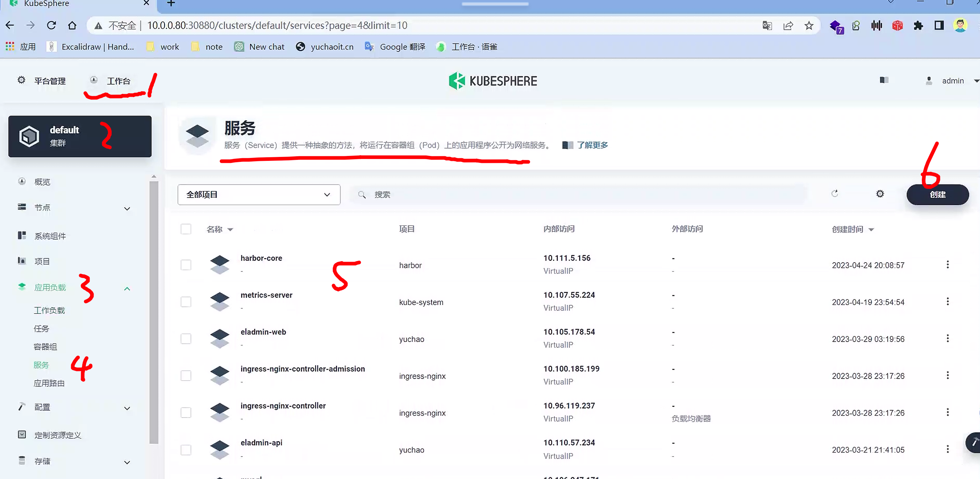Click three-dot menu on eladmin-web row
The image size is (980, 479).
947,338
